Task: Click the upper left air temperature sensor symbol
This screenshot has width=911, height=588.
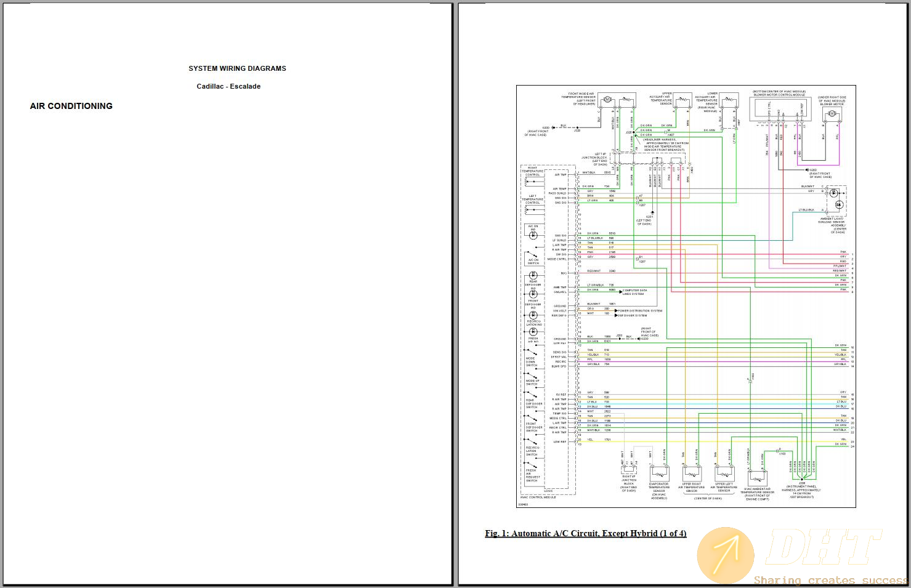Action: coord(724,473)
